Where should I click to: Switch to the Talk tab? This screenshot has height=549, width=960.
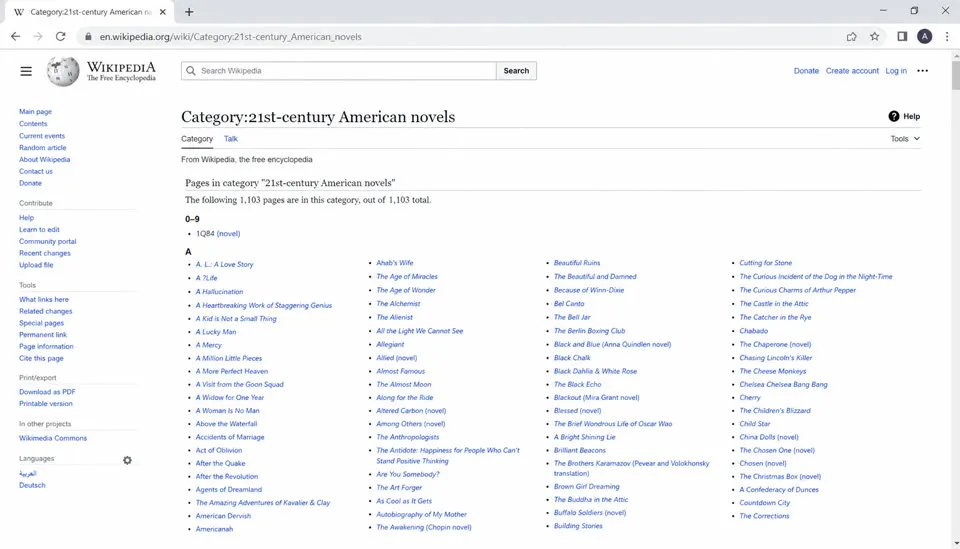coord(231,139)
